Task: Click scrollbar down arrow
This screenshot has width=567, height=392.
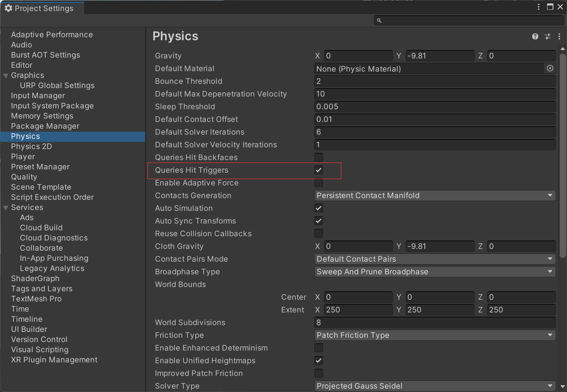Action: click(563, 386)
